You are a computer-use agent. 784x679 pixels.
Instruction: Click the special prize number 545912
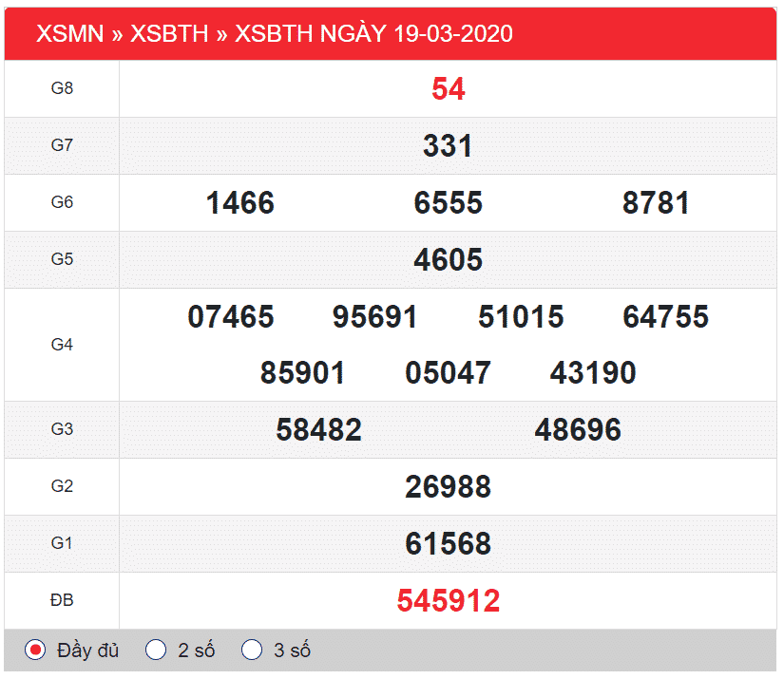pyautogui.click(x=448, y=601)
